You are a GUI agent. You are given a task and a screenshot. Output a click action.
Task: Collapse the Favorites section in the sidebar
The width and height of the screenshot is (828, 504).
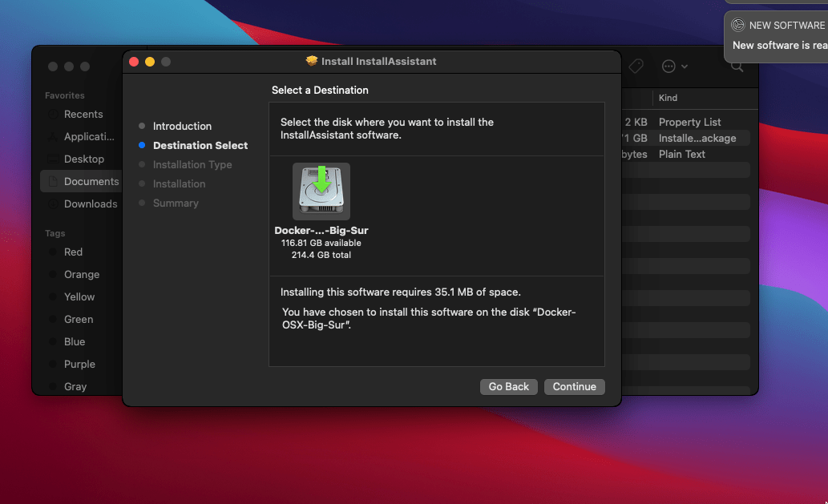click(x=64, y=95)
